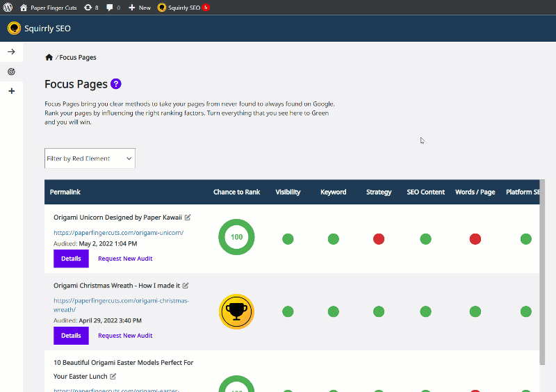556x392 pixels.
Task: Open the WordPress logo menu
Action: click(x=8, y=8)
